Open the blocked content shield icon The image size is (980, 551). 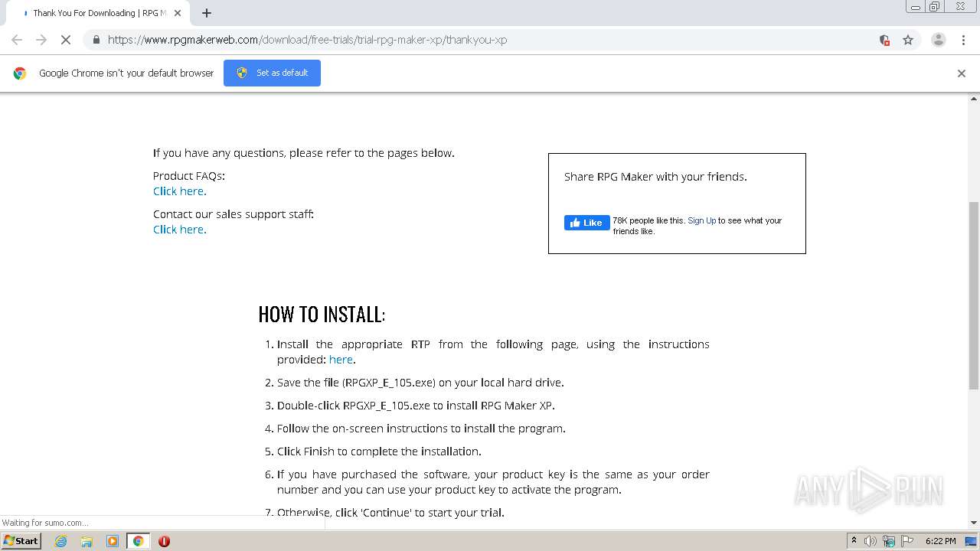click(884, 40)
